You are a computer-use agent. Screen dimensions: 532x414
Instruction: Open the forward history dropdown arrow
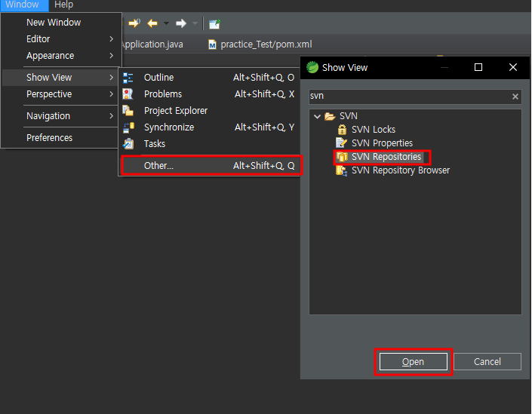pos(195,23)
